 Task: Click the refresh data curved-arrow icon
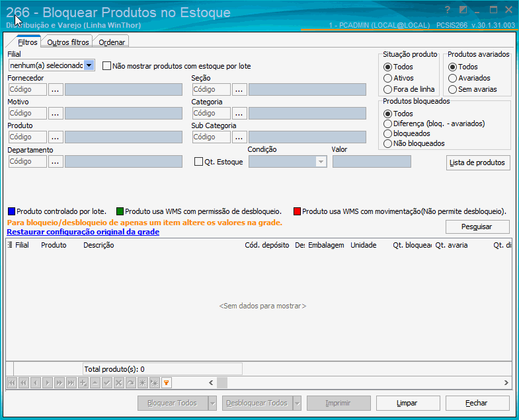(131, 383)
